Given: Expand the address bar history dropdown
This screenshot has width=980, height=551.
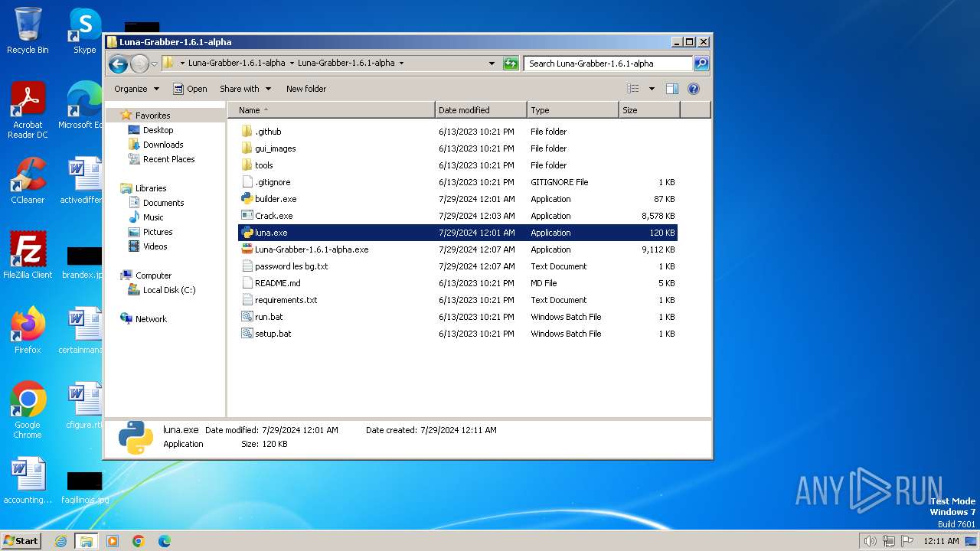Looking at the screenshot, I should tap(492, 64).
